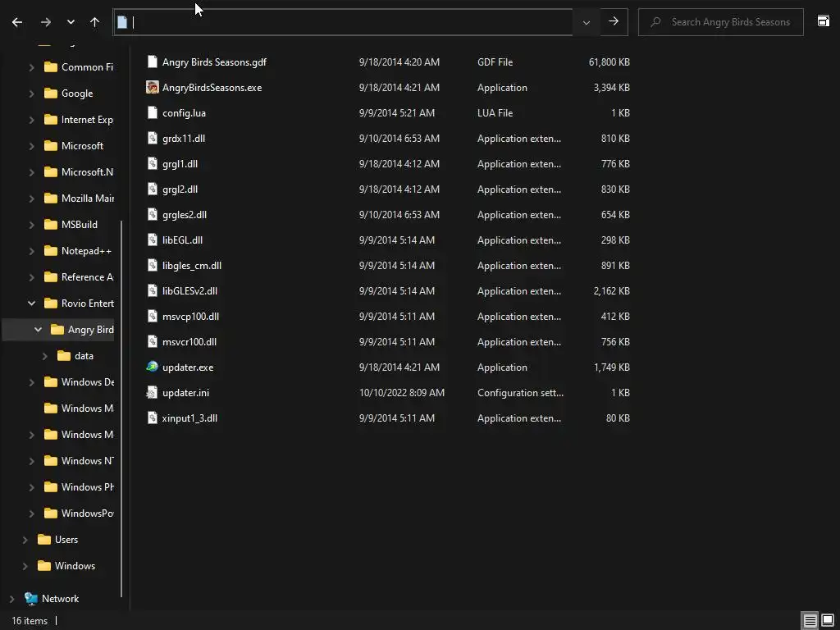Select the grgles2.dll file icon
This screenshot has width=840, height=630.
(x=153, y=215)
